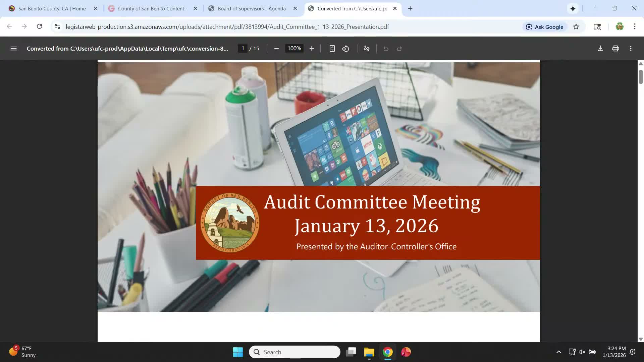Edit the current page number field

click(x=243, y=49)
